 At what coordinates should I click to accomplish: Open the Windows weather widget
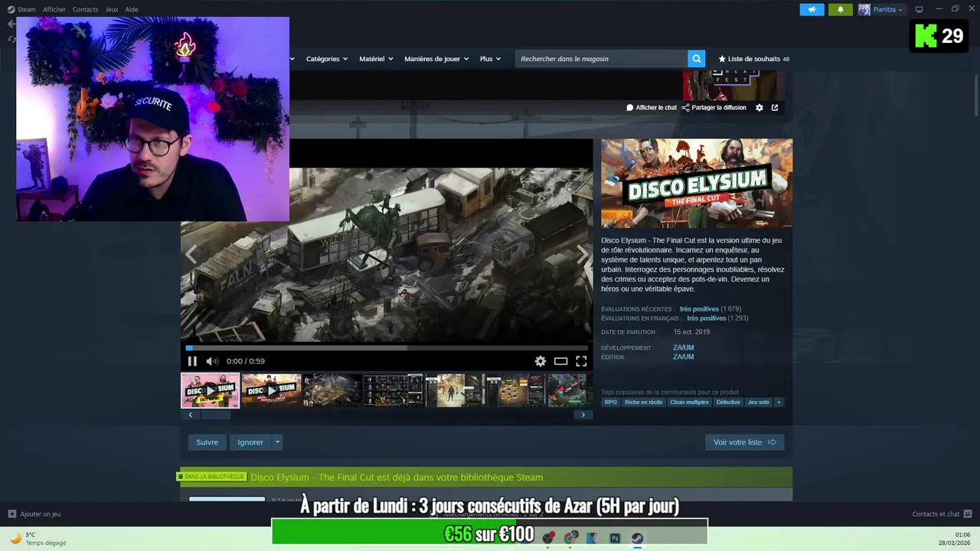[38, 539]
